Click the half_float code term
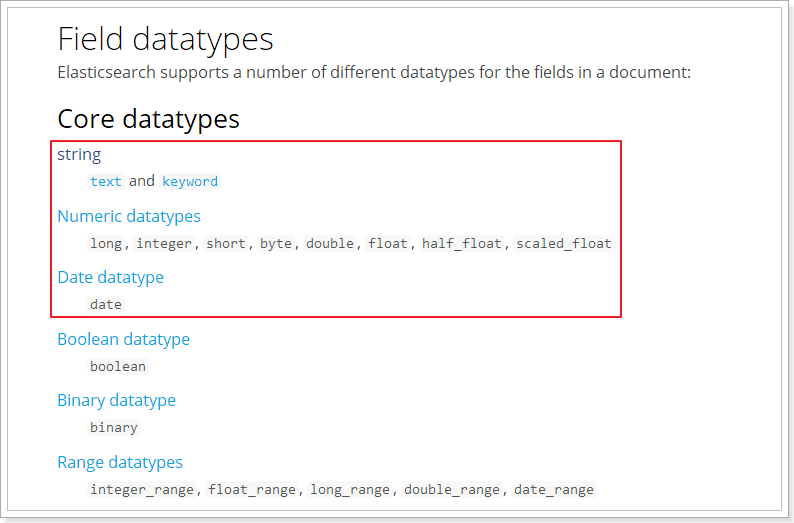 pos(464,244)
